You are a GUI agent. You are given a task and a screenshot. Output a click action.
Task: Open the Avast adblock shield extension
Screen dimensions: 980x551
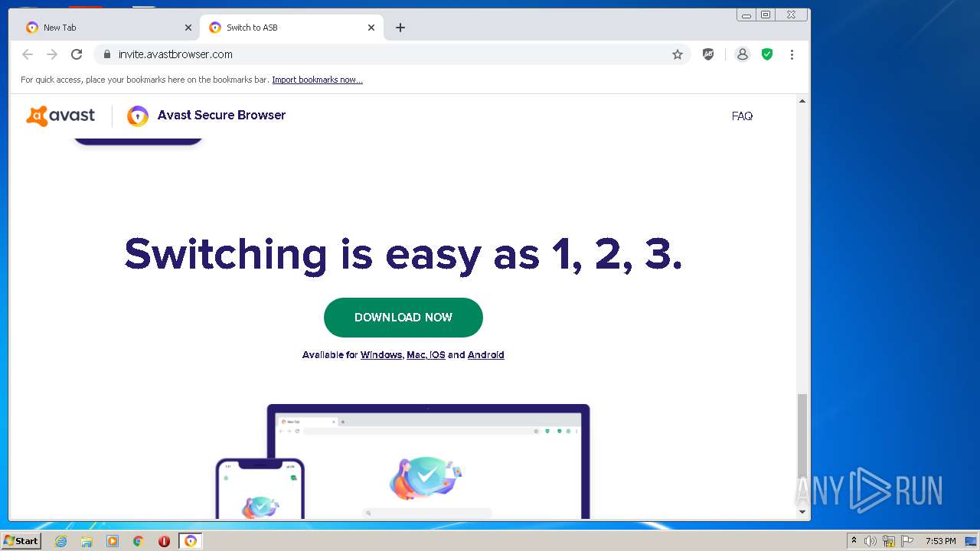pyautogui.click(x=708, y=54)
